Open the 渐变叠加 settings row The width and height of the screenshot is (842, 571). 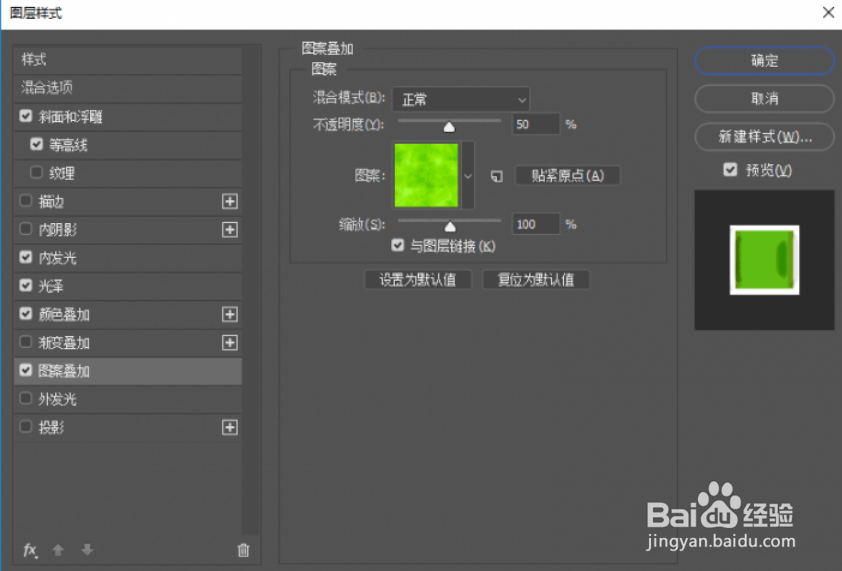(x=128, y=343)
